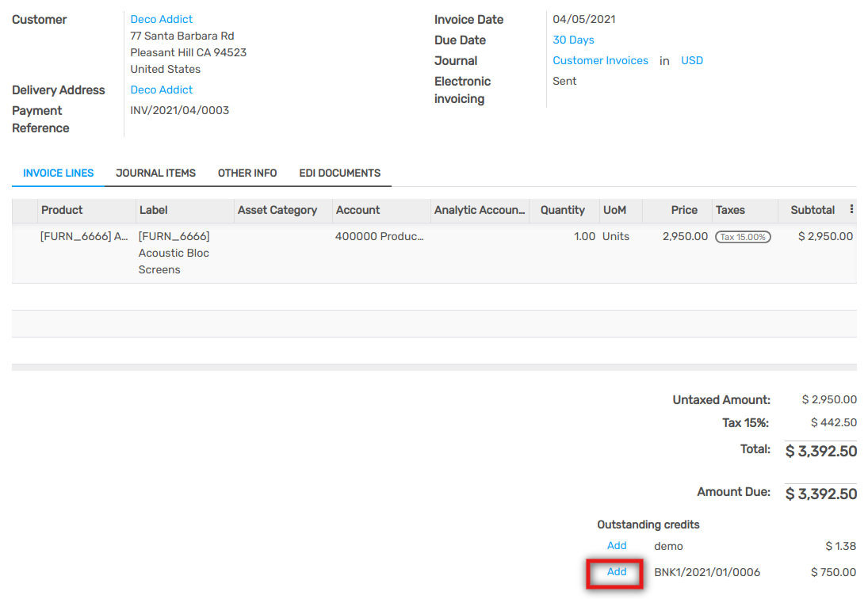
Task: Sort by the Quantity column header
Action: pos(563,210)
